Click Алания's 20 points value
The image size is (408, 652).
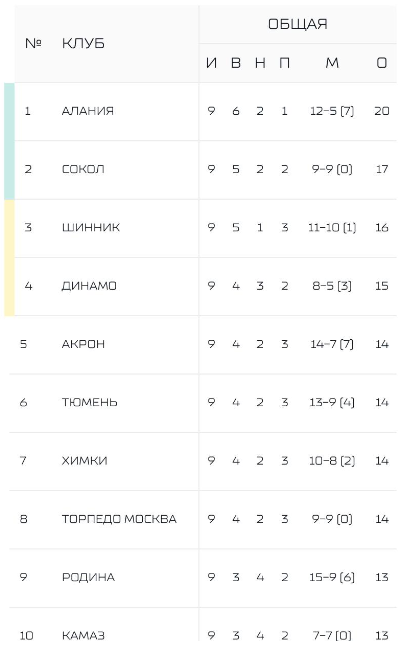click(382, 111)
